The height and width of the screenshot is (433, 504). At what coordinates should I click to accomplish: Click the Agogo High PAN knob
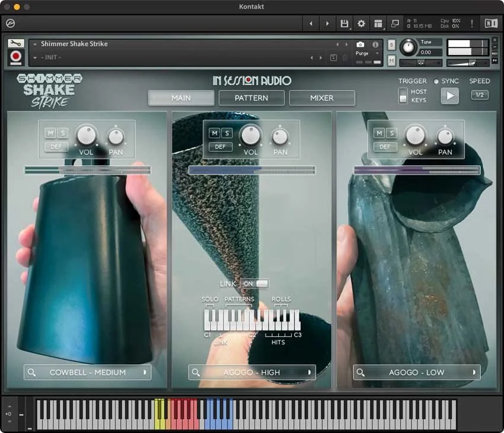(x=280, y=137)
